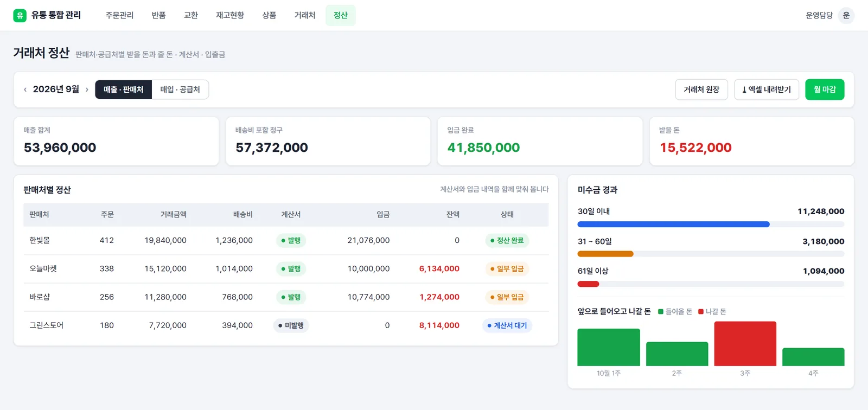Click the 들어올 돈 green legend swatch

tap(661, 312)
